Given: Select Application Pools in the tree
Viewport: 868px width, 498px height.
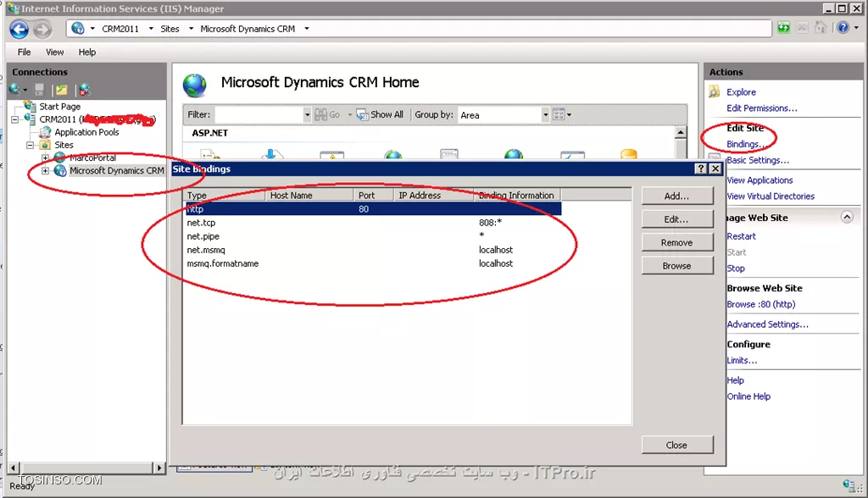Looking at the screenshot, I should point(86,132).
